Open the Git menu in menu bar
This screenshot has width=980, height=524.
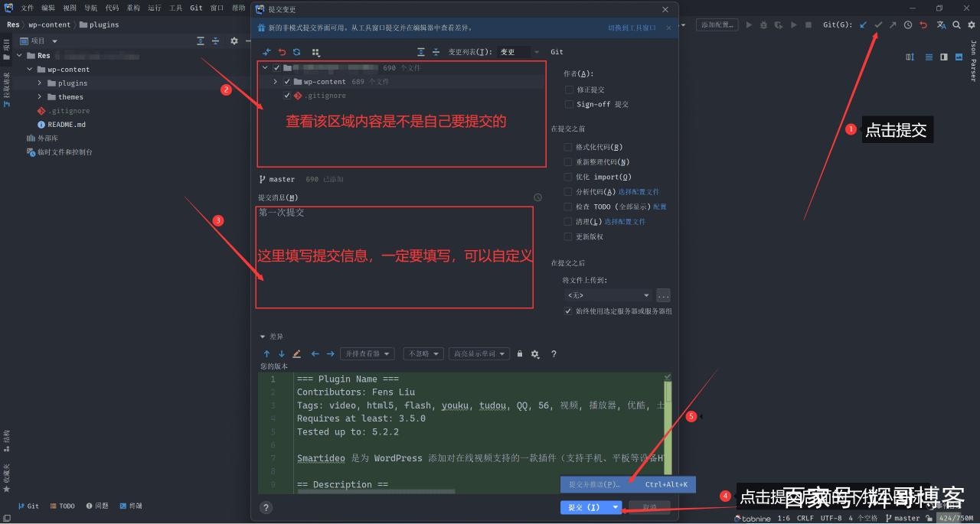tap(196, 8)
